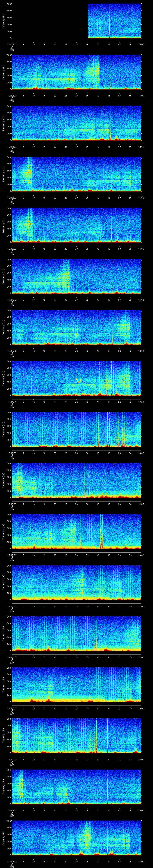Click the black empty region of the first spectrogram
The height and width of the screenshot is (868, 153).
50,21
